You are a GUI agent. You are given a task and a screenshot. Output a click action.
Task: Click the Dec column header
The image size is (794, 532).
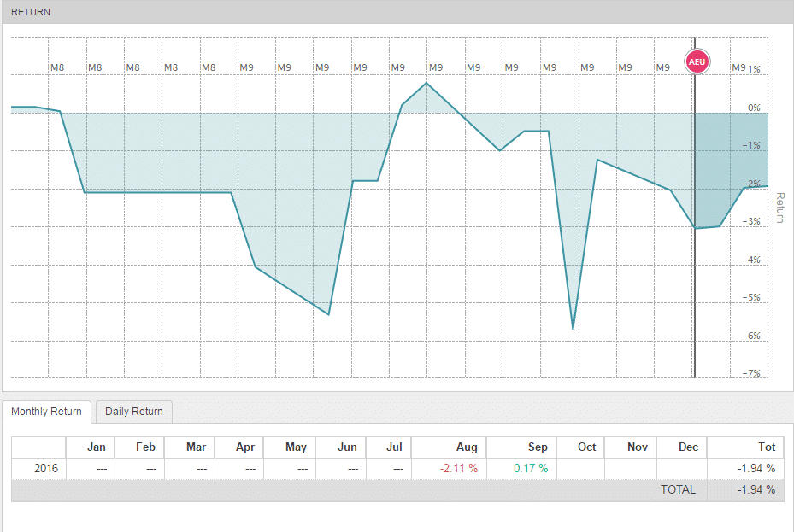(688, 447)
